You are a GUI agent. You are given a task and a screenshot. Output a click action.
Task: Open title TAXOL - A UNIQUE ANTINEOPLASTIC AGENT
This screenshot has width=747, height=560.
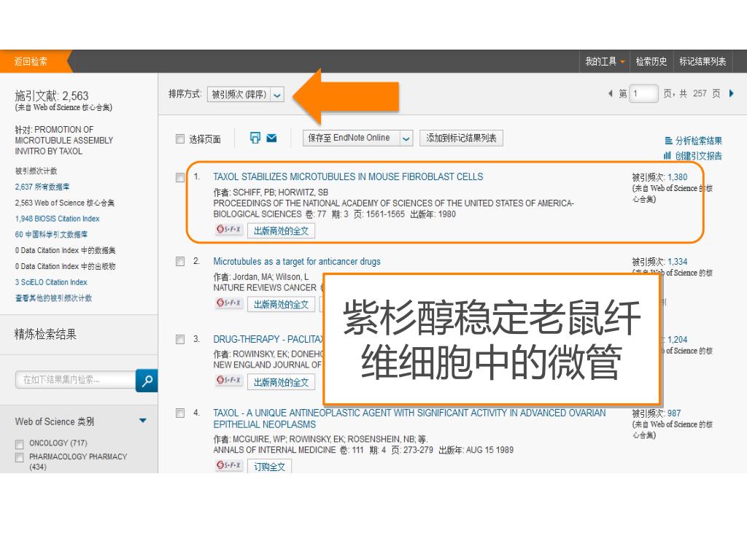(x=409, y=419)
